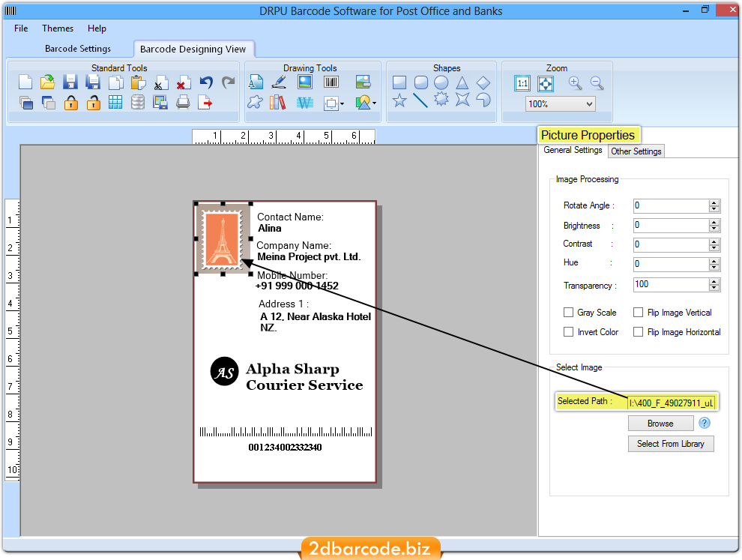Insert a picture with the Drawing Tools image icon
This screenshot has height=560, width=742.
[x=305, y=82]
